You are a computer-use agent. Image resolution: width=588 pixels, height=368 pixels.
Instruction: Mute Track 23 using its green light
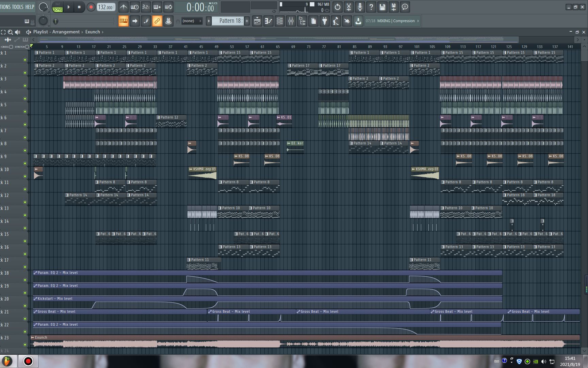(x=25, y=344)
